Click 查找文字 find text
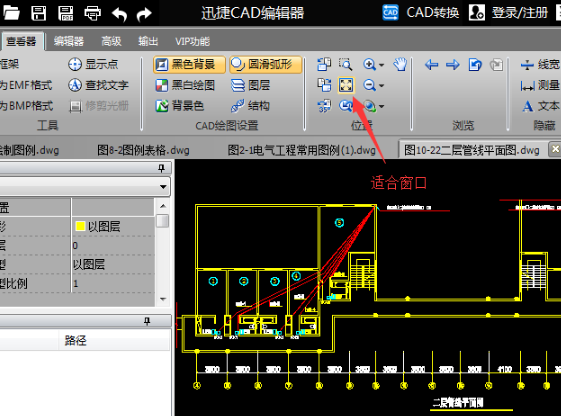This screenshot has height=416, width=561. click(98, 85)
